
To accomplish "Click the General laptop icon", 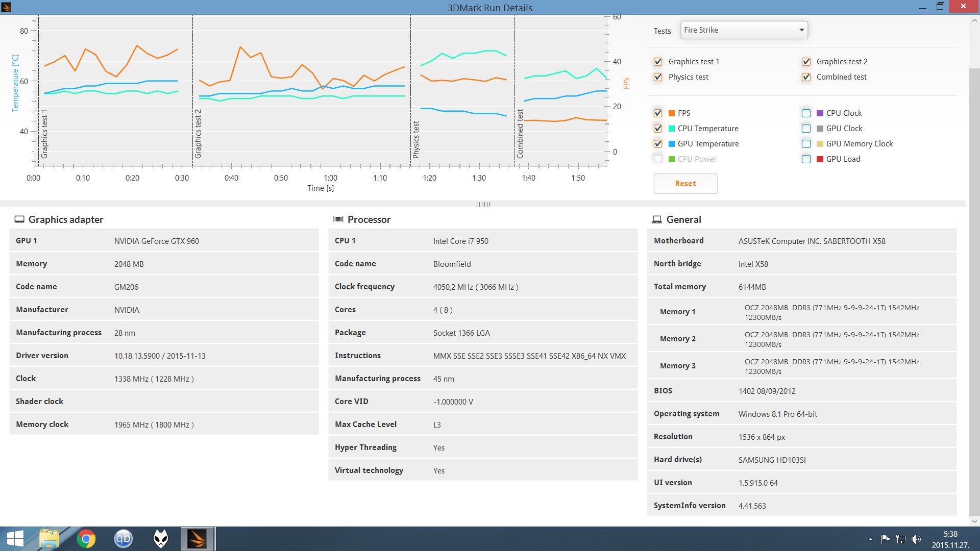I will point(657,219).
